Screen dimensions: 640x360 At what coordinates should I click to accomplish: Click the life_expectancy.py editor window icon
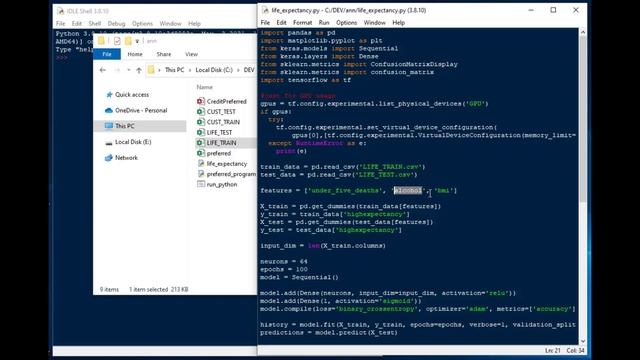point(265,10)
